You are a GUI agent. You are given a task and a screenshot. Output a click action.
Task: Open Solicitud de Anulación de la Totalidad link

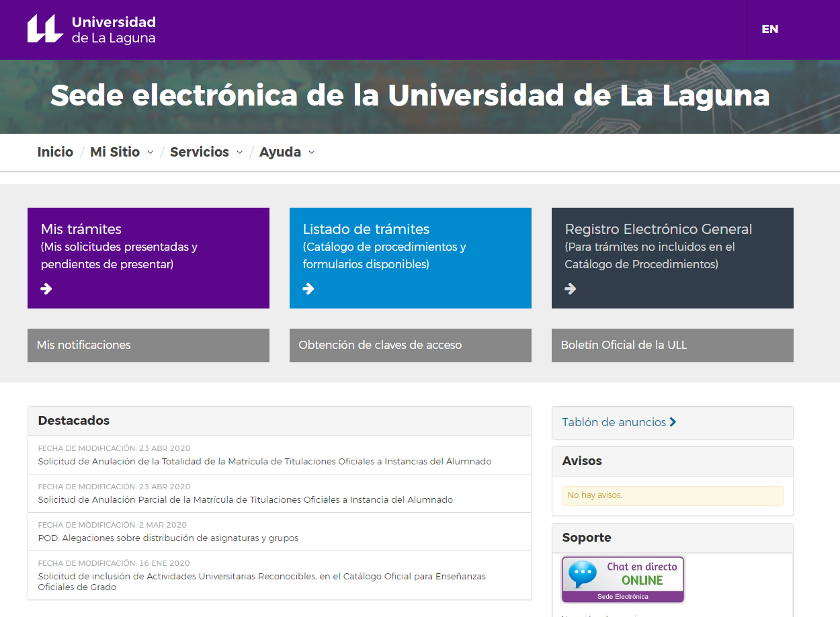[264, 462]
